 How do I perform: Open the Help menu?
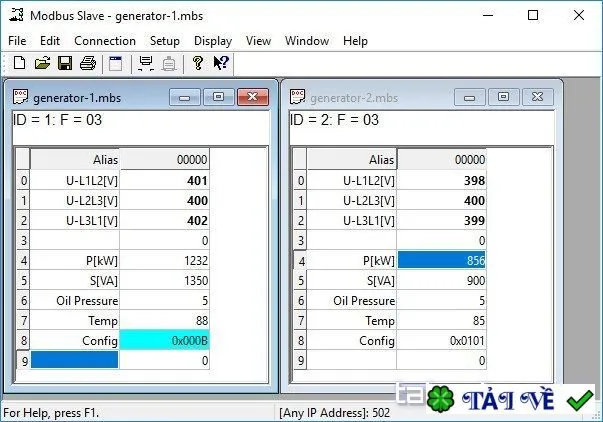[355, 41]
